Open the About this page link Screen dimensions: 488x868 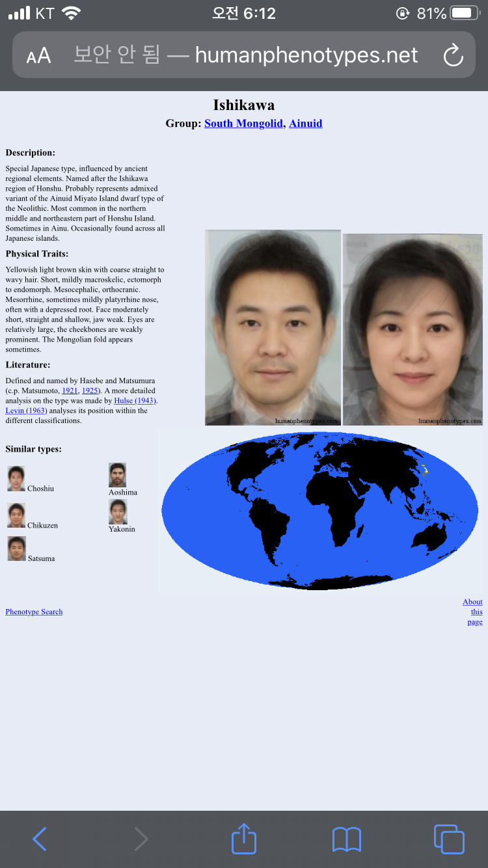coord(474,612)
